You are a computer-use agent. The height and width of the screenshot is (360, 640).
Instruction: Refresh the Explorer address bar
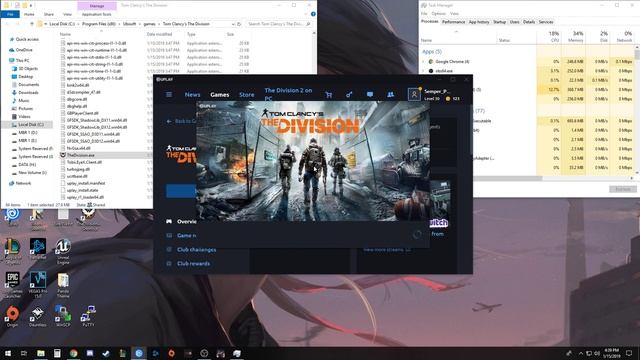click(x=239, y=24)
